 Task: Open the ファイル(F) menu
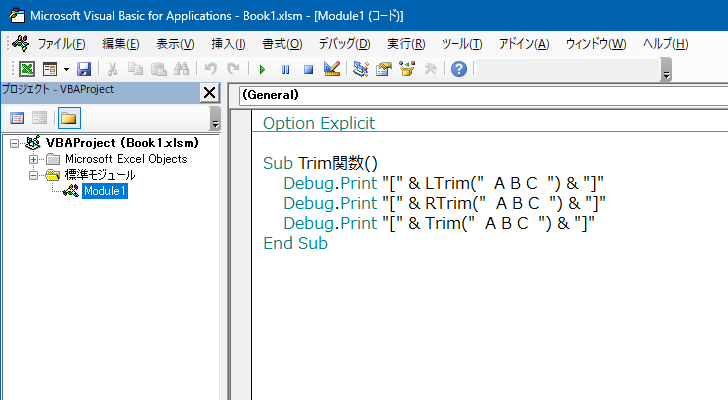tap(61, 44)
